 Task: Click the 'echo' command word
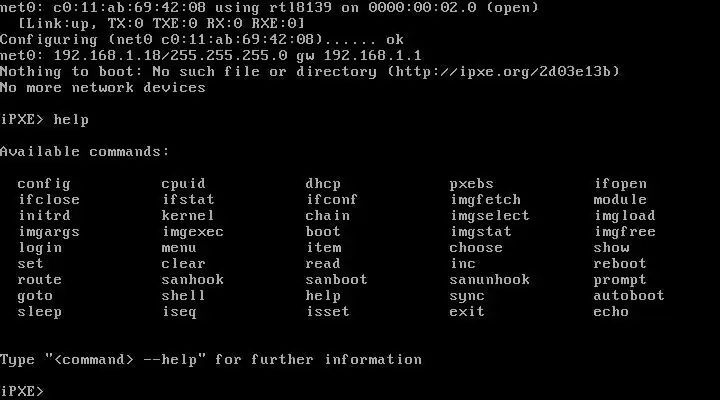(x=611, y=311)
